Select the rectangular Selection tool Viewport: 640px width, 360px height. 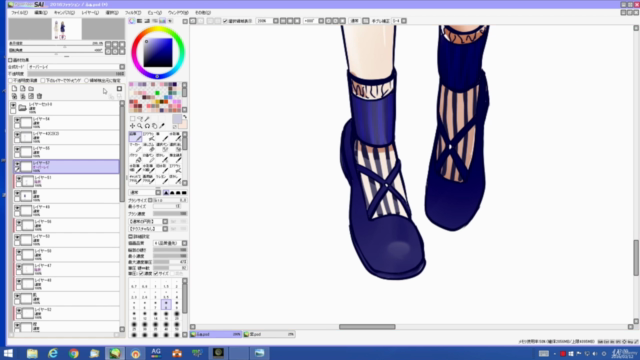pyautogui.click(x=132, y=119)
